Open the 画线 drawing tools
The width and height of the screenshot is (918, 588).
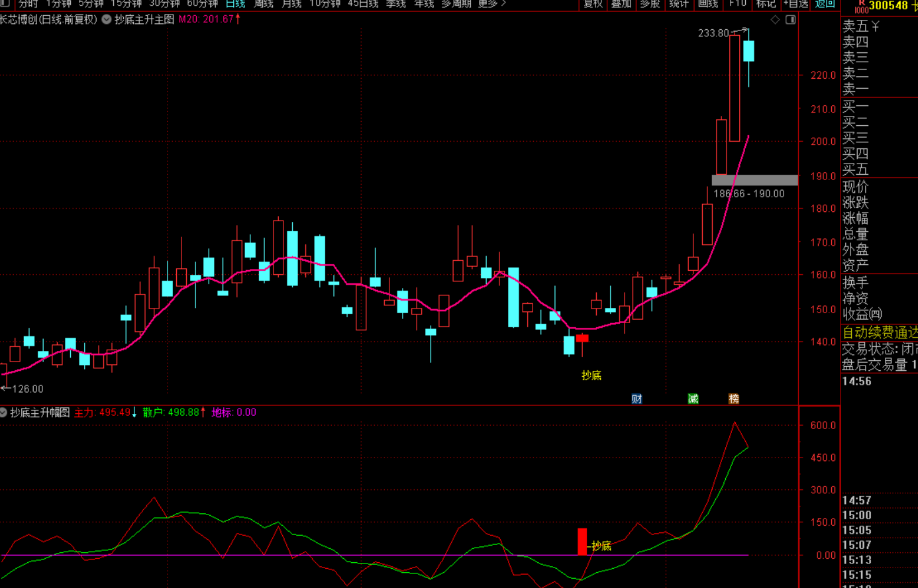708,4
